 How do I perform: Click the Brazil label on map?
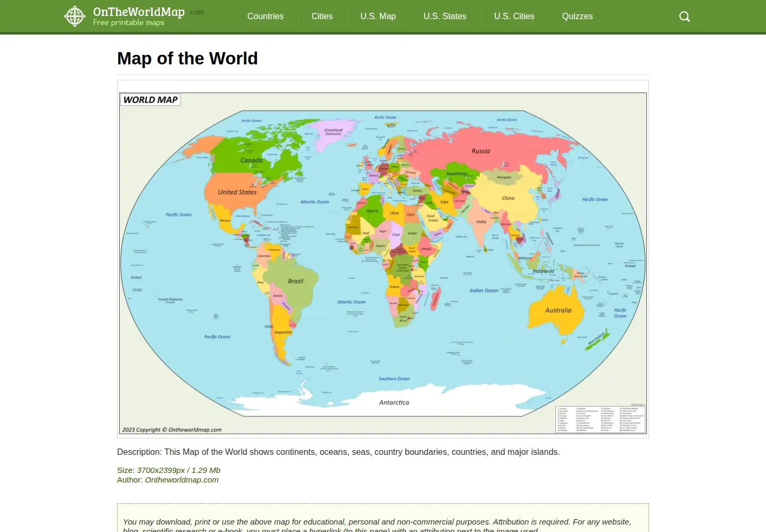click(296, 281)
